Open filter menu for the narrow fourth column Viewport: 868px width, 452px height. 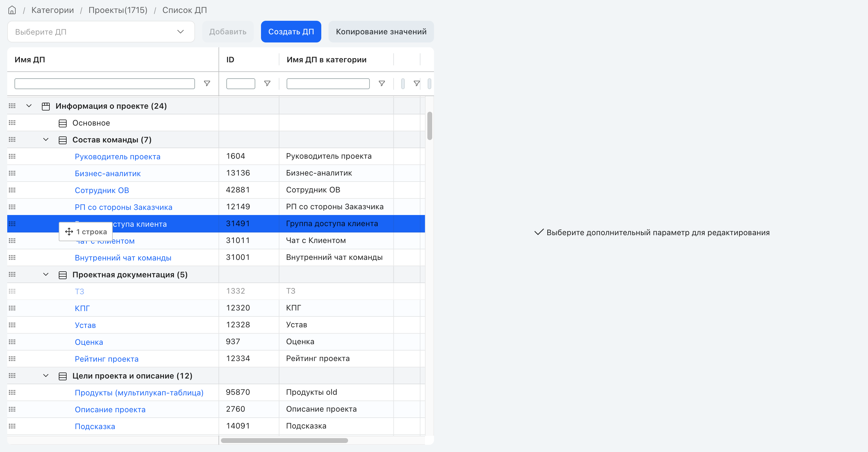[417, 83]
